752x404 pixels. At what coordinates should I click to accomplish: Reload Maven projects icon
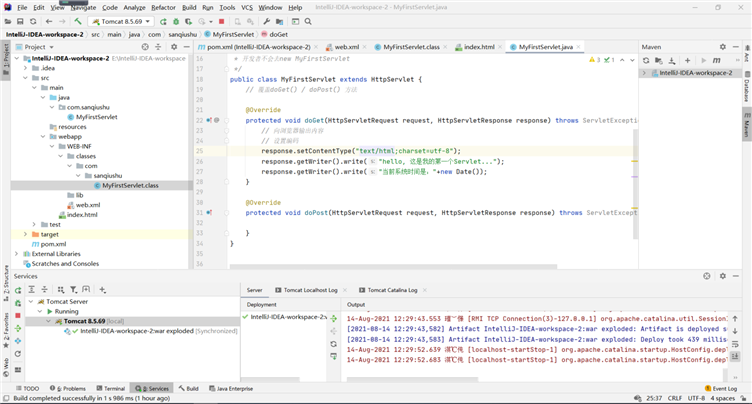[x=646, y=60]
